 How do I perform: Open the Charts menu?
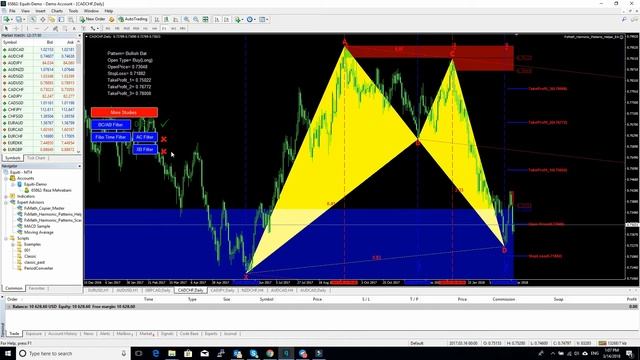(x=57, y=11)
